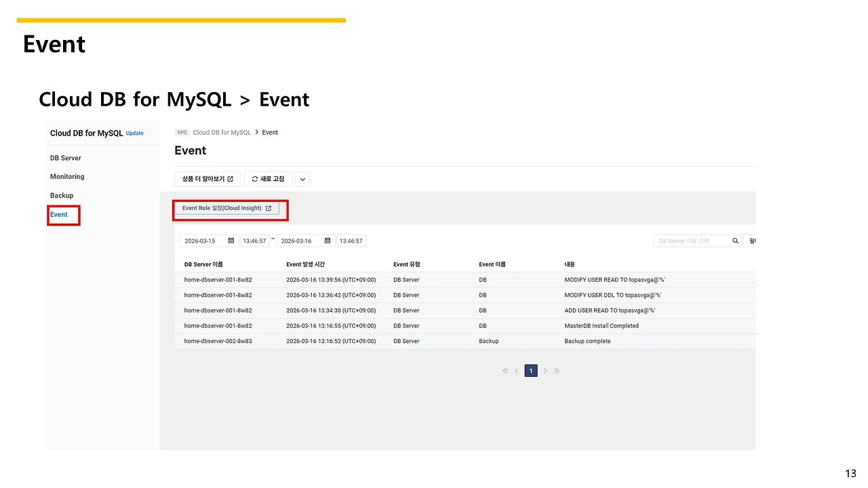Click server name home-dbserver-002-8w83

218,342
